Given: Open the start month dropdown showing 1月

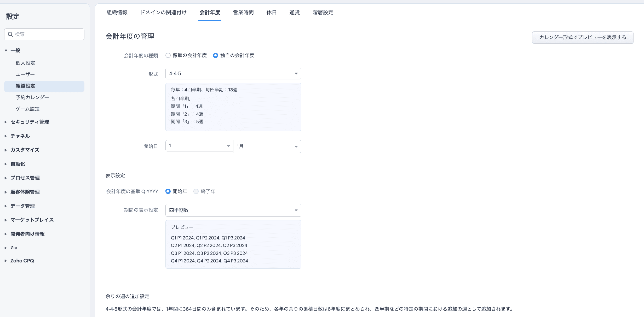Looking at the screenshot, I should click(x=267, y=146).
